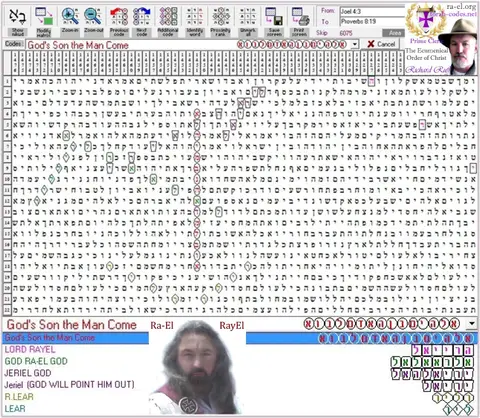Click the Zoom-out magnifier icon
The width and height of the screenshot is (480, 418).
[x=93, y=16]
